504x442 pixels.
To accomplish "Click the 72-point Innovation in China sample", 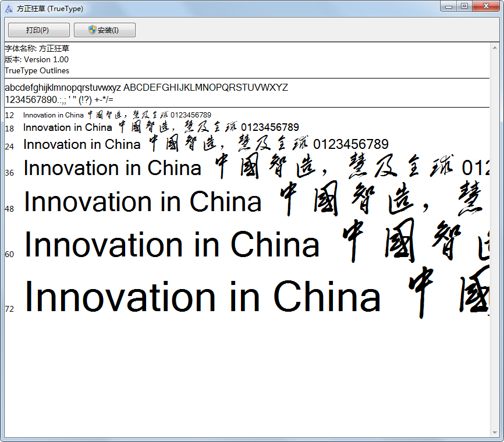I will (257, 294).
